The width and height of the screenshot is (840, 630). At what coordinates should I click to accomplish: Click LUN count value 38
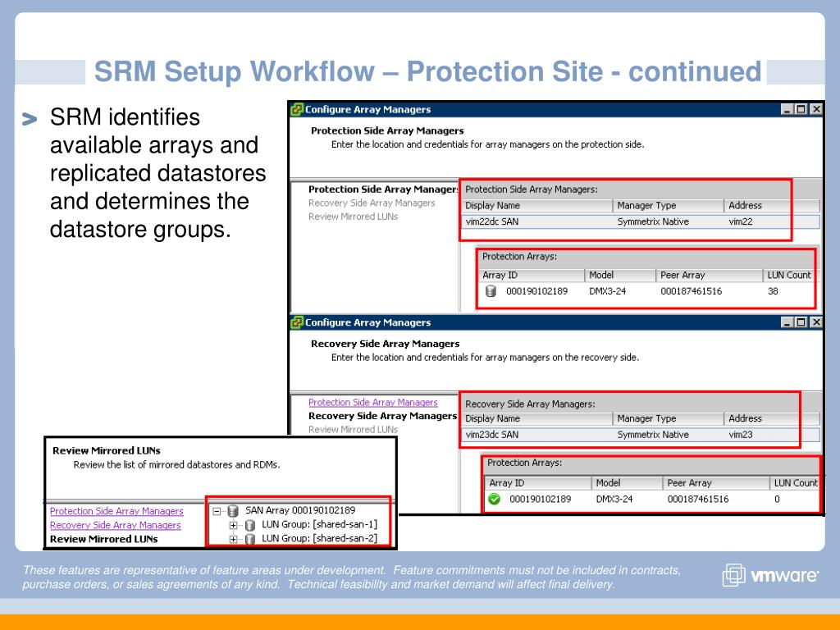click(x=773, y=291)
